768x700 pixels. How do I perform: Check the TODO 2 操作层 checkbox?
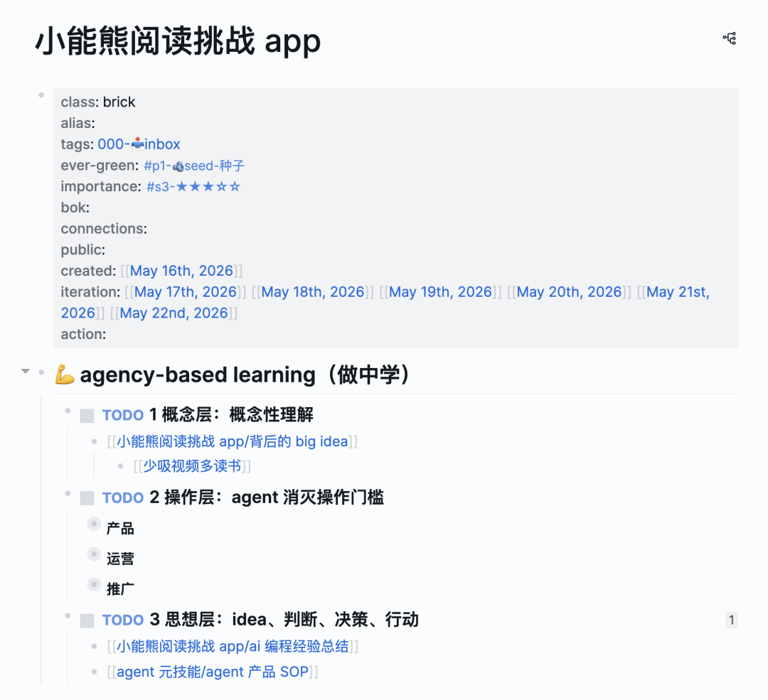(87, 498)
